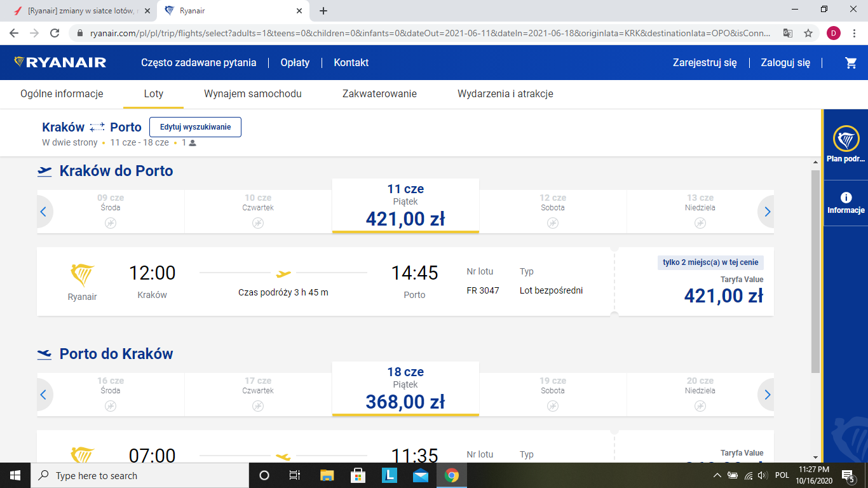Open Chrome from the Windows taskbar
Image resolution: width=868 pixels, height=488 pixels.
click(452, 475)
